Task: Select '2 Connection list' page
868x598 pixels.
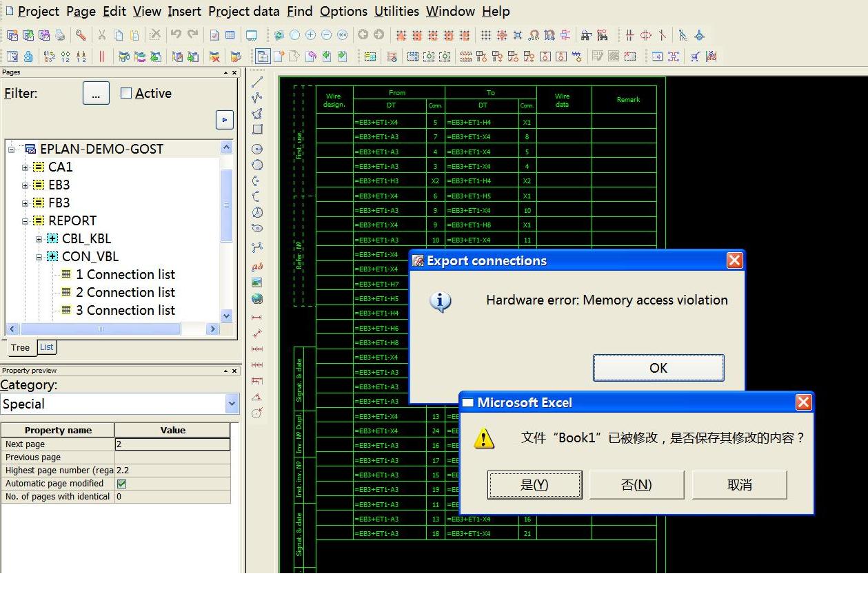Action: coord(125,292)
